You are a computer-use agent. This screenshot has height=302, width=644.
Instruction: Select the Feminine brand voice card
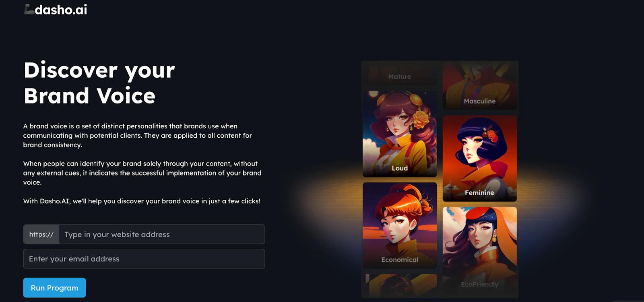coord(479,158)
